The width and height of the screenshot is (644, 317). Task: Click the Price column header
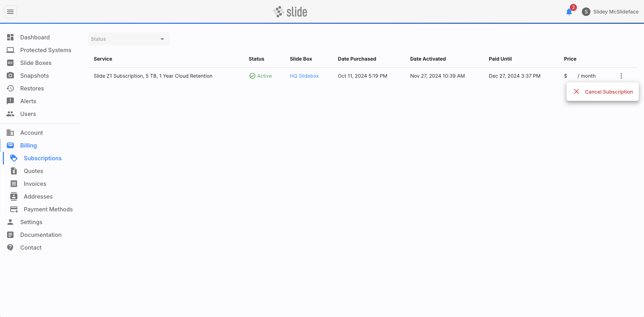[x=570, y=59]
